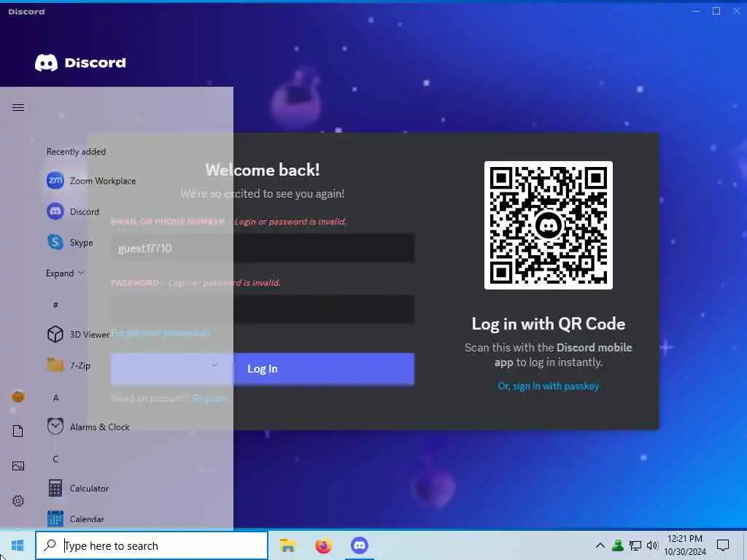Click the Start menu hamburger icon
Image resolution: width=747 pixels, height=560 pixels.
(18, 108)
